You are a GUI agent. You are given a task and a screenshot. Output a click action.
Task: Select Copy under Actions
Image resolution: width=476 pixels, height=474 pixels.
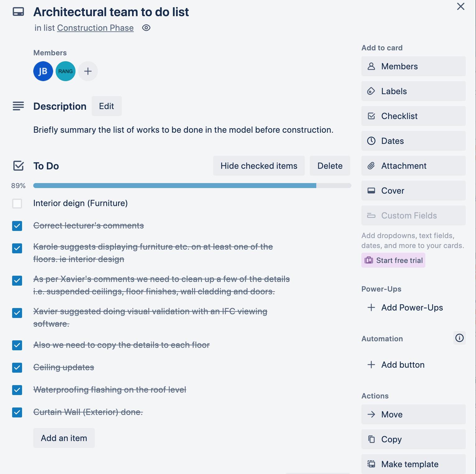pyautogui.click(x=413, y=439)
